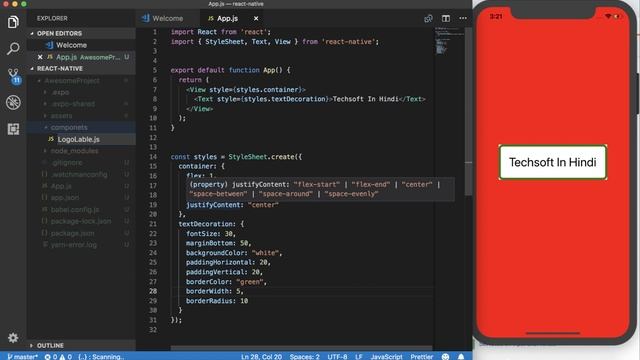Click borderColor: "green" code line
This screenshot has width=640, height=360.
coord(226,282)
